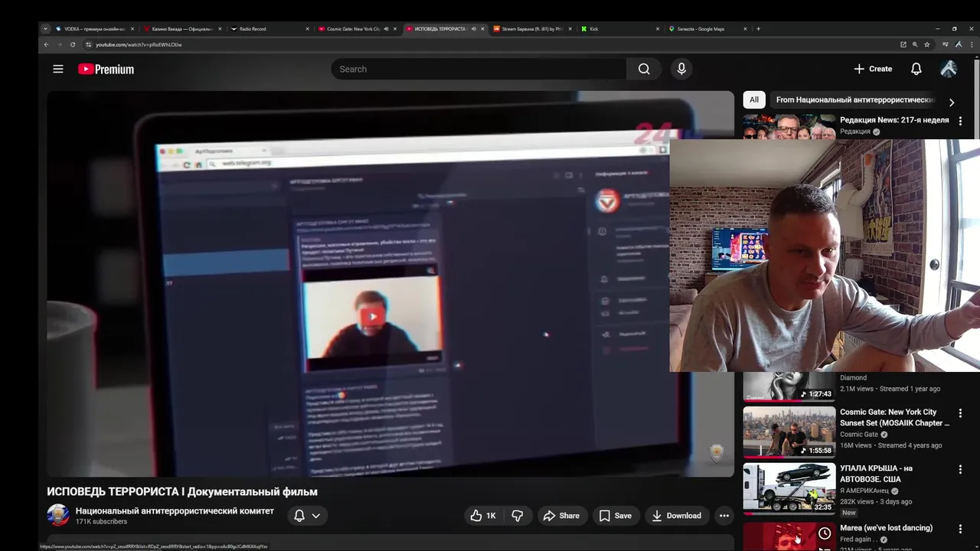Close the VODKA browser tab
Viewport: 980px width, 551px height.
click(132, 29)
